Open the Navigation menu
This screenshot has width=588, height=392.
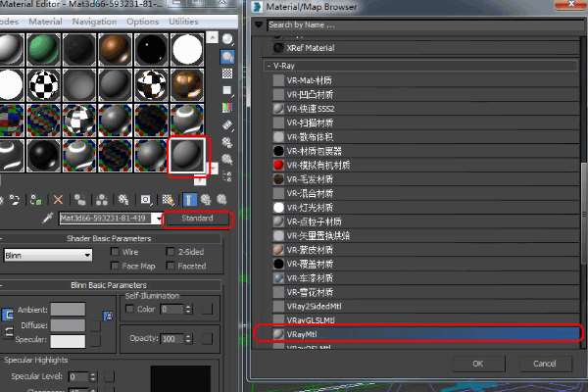[94, 22]
